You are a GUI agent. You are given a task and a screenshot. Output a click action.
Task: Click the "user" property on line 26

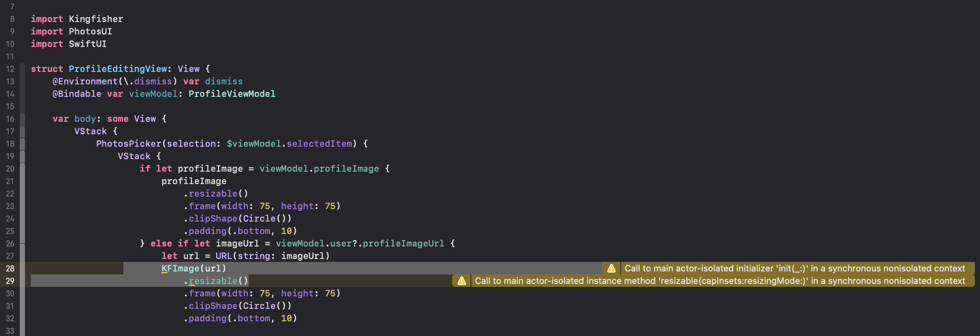[341, 244]
